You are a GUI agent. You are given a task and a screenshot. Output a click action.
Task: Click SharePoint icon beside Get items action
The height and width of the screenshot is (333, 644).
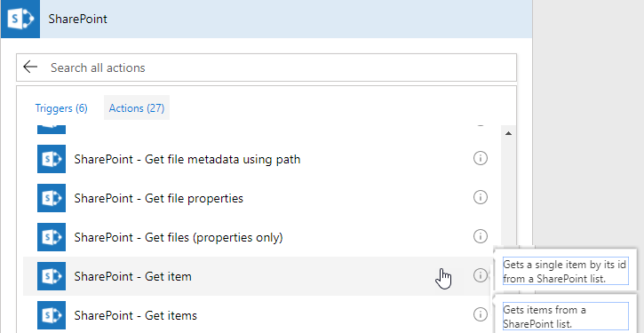tap(52, 315)
